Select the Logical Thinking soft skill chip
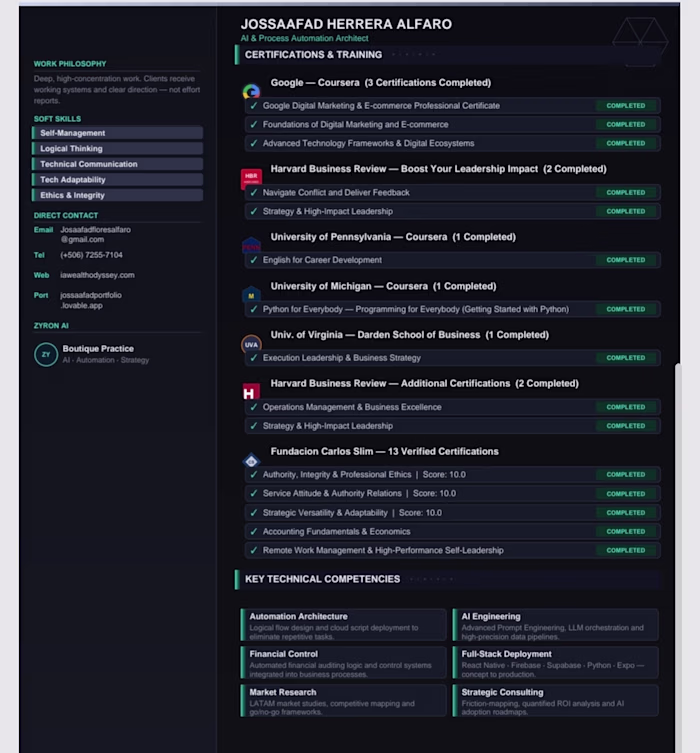The width and height of the screenshot is (700, 753). tap(117, 148)
